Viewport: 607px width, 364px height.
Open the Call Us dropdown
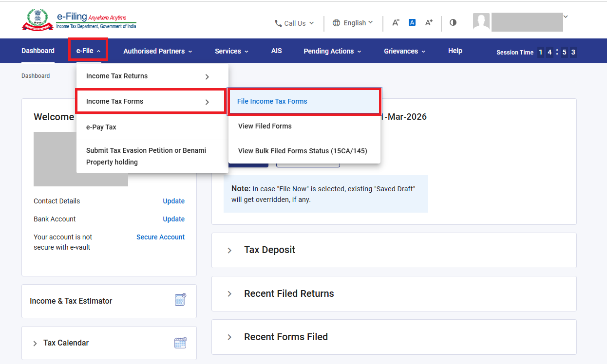pos(295,23)
